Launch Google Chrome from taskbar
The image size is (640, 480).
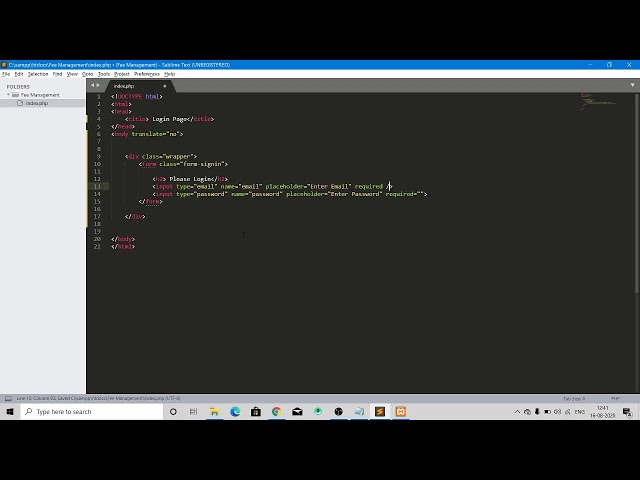click(x=277, y=412)
